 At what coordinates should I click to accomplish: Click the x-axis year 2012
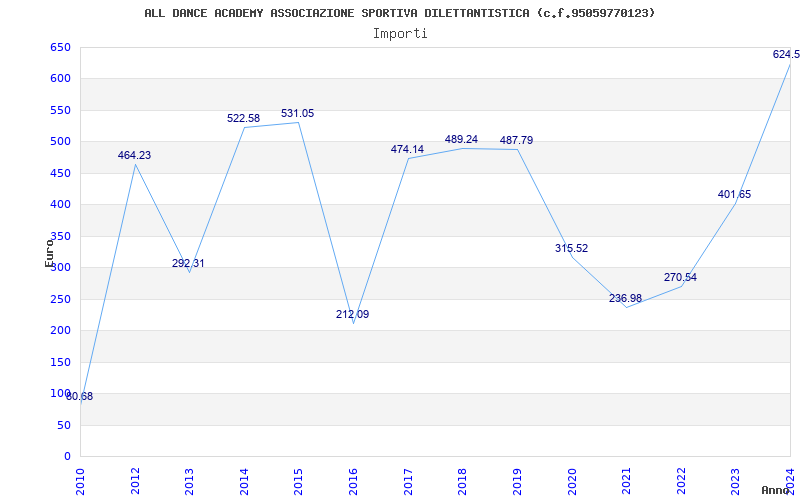point(135,482)
